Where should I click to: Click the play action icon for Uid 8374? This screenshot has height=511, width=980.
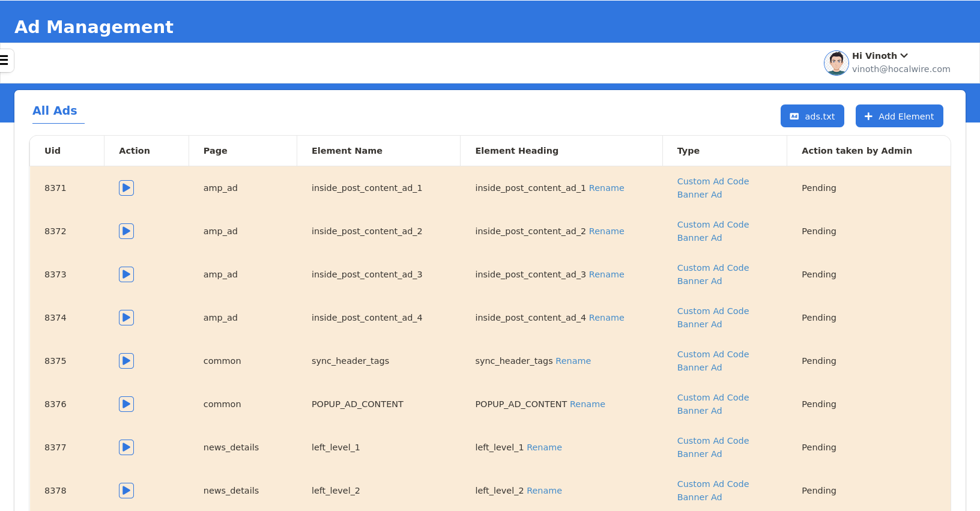126,318
